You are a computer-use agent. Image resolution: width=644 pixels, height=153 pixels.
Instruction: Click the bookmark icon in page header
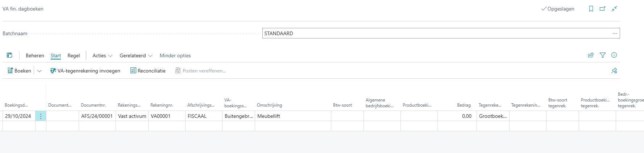(591, 9)
